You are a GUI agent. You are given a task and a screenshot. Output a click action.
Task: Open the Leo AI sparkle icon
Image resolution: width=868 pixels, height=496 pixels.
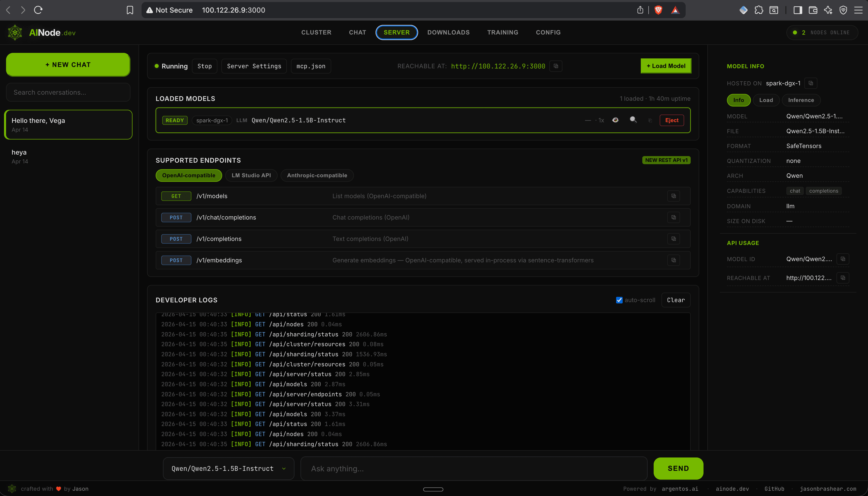coord(828,10)
